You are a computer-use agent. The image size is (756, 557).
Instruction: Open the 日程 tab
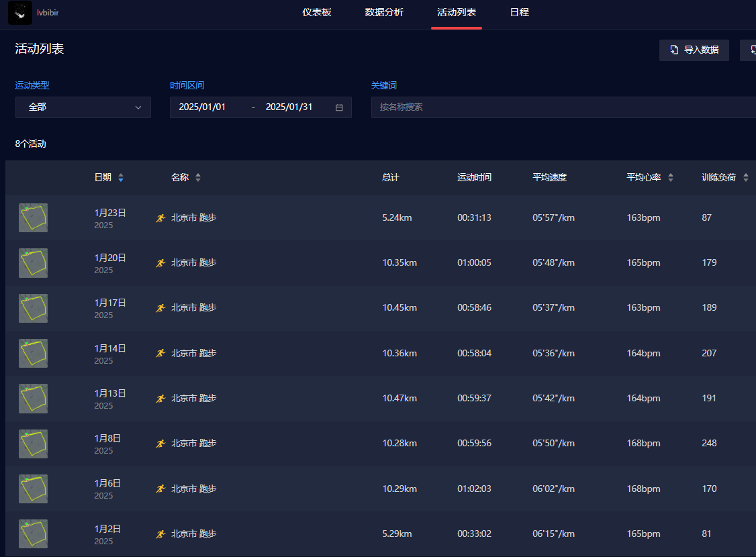pos(520,13)
